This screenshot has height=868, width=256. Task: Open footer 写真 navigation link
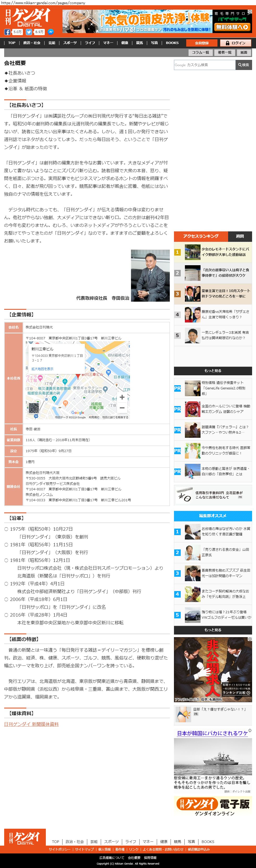pyautogui.click(x=191, y=841)
